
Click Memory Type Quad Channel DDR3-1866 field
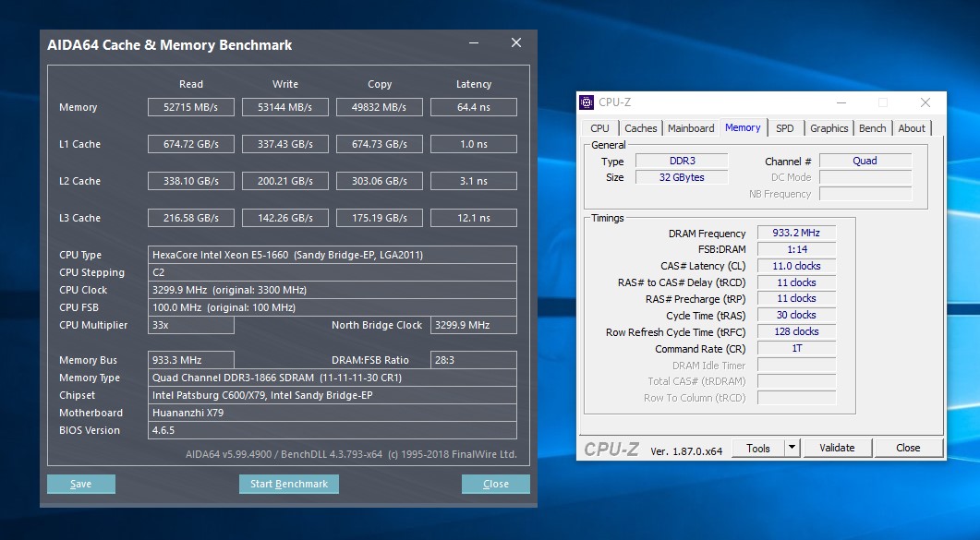coord(333,377)
